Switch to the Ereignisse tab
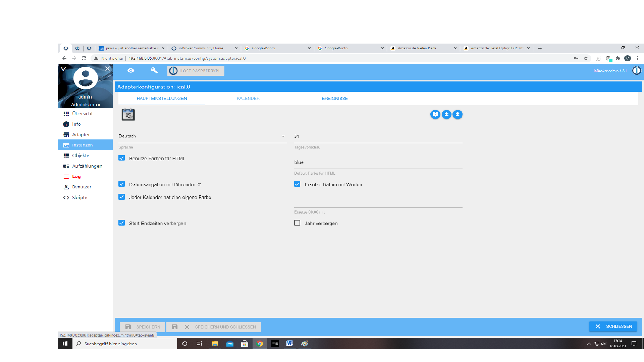This screenshot has width=644, height=362. point(334,99)
